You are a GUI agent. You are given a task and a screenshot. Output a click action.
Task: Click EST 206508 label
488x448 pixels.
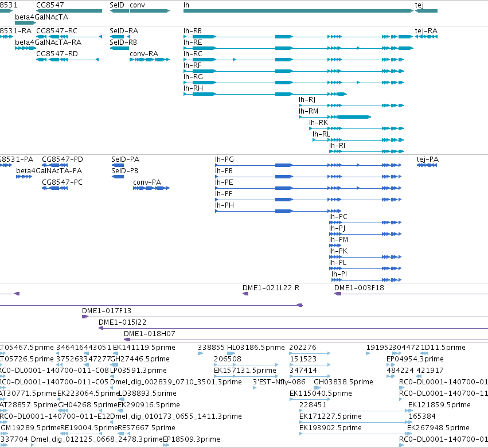(x=228, y=359)
